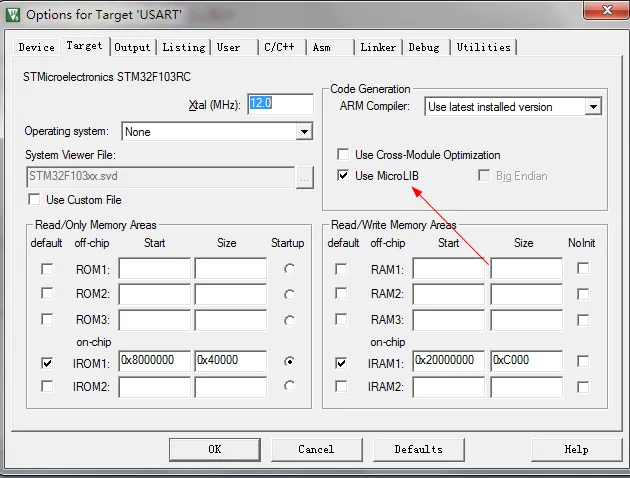Viewport: 630px width, 478px height.
Task: Toggle the Use MicroLIB checkbox
Action: click(x=343, y=176)
